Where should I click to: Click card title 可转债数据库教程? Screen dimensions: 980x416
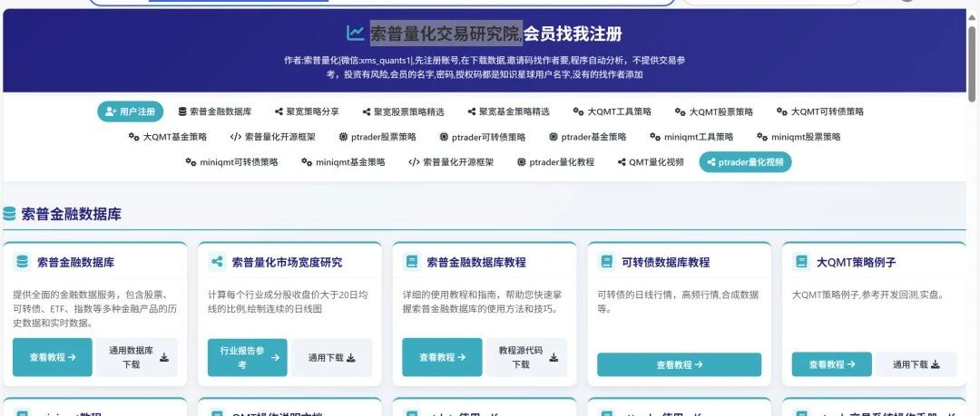tap(666, 262)
